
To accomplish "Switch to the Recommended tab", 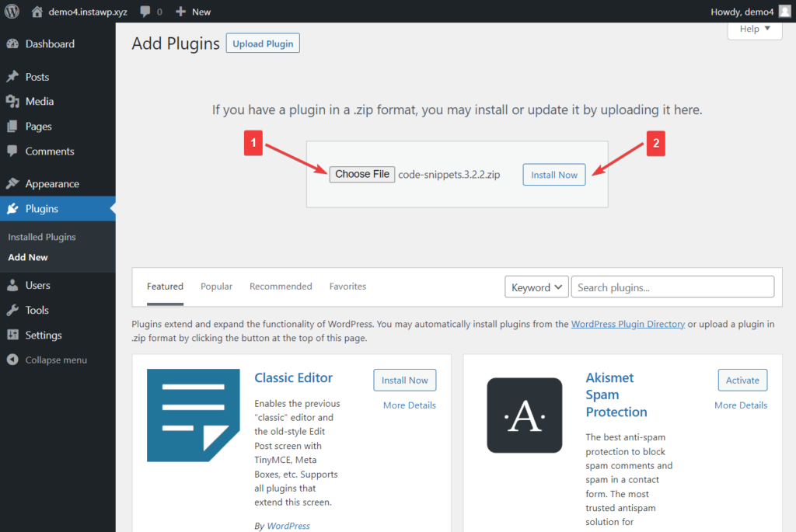I will pos(281,287).
